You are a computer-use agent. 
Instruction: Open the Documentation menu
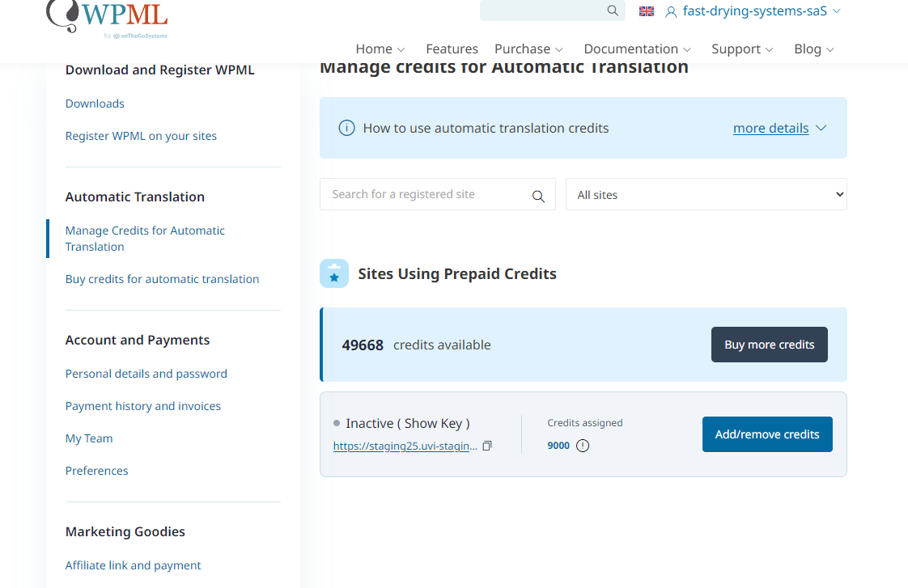(637, 49)
